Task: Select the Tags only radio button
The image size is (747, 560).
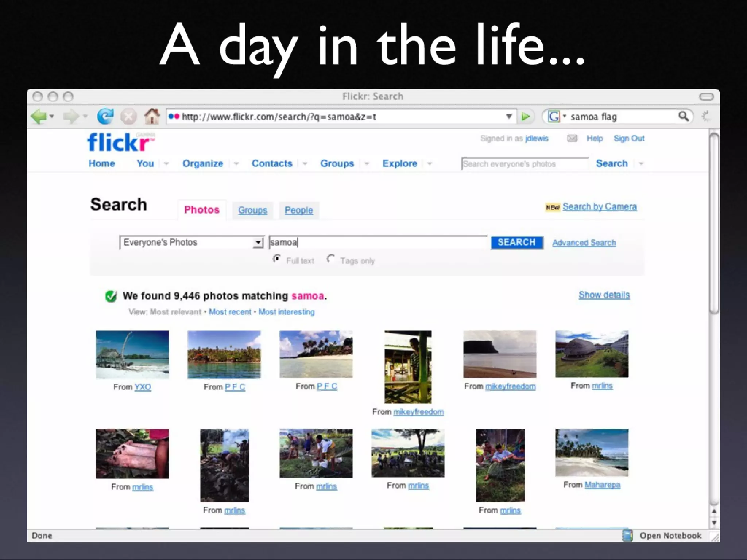Action: 330,259
